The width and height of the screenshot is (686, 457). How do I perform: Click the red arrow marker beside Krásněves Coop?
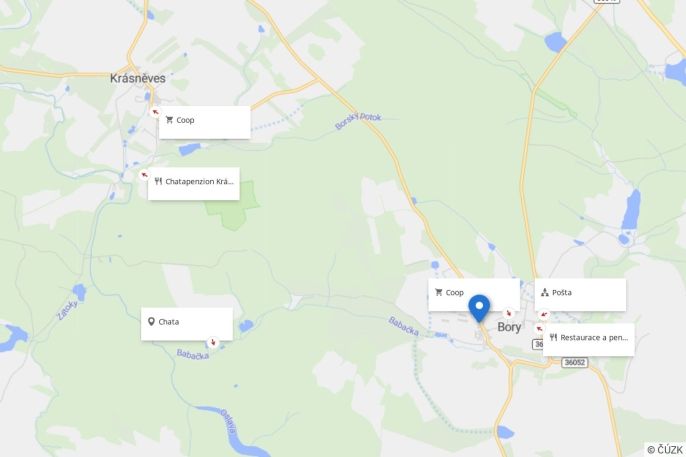(155, 112)
